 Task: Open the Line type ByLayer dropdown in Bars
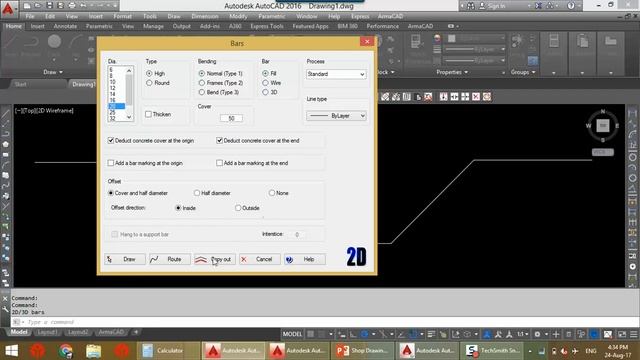336,116
